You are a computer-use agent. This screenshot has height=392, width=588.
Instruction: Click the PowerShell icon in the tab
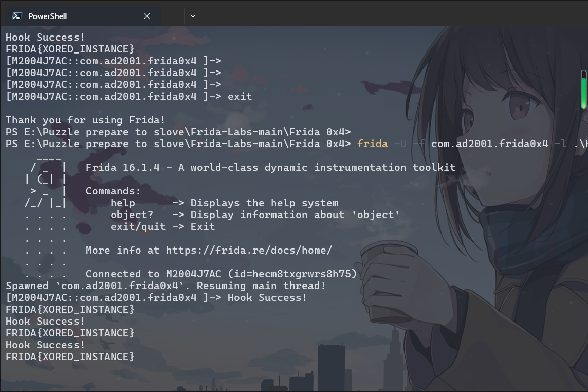[x=16, y=16]
